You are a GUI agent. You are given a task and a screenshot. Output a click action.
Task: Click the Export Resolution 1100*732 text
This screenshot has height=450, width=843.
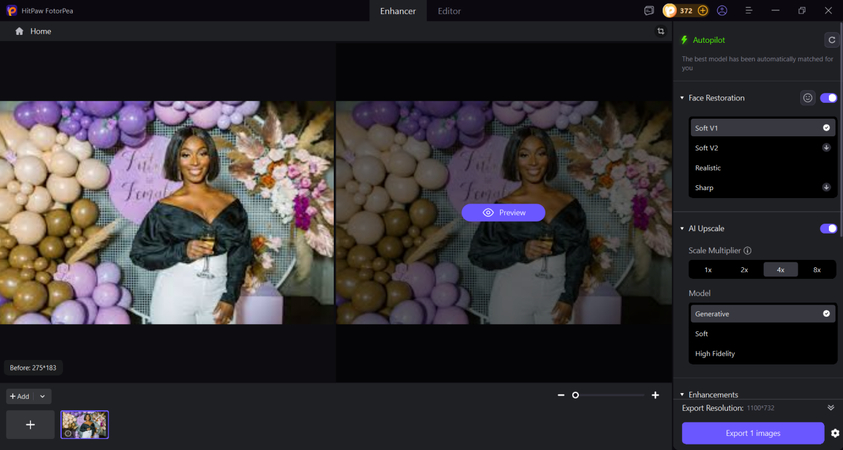click(728, 408)
